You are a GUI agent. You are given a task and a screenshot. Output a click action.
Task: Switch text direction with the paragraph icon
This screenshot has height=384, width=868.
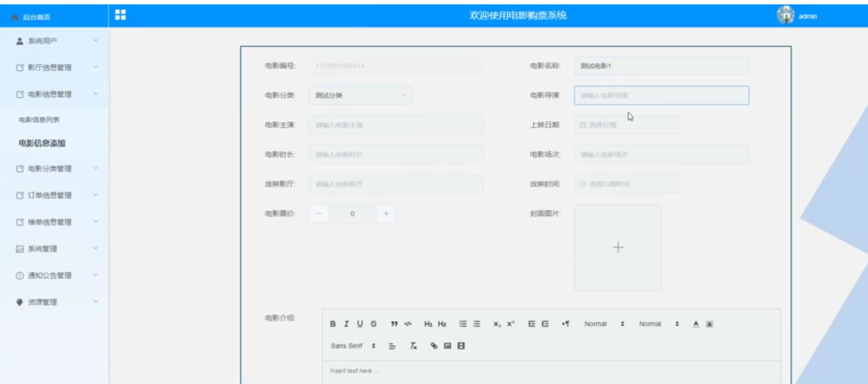(566, 324)
